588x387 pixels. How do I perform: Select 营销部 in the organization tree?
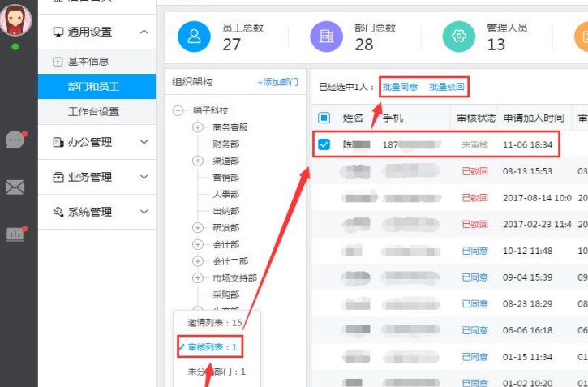(226, 178)
